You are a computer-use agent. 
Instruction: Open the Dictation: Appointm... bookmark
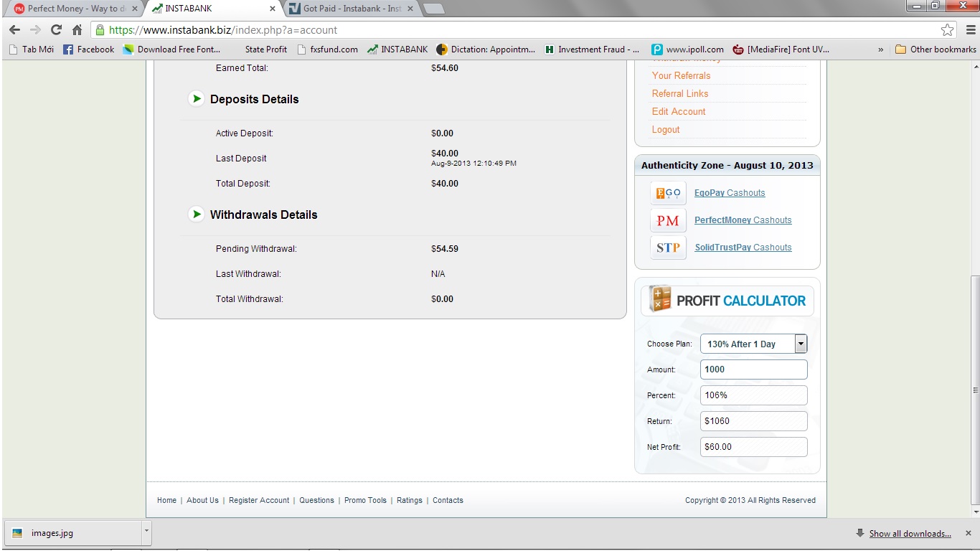click(486, 50)
